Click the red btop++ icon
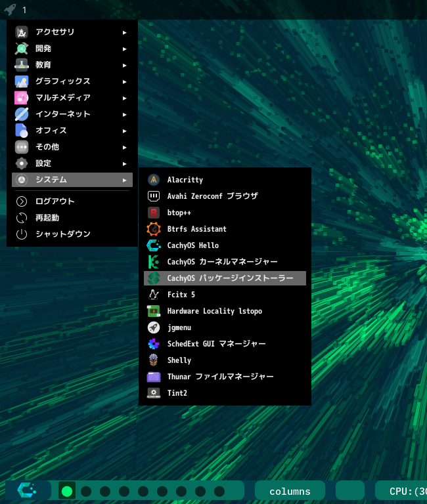 point(154,213)
